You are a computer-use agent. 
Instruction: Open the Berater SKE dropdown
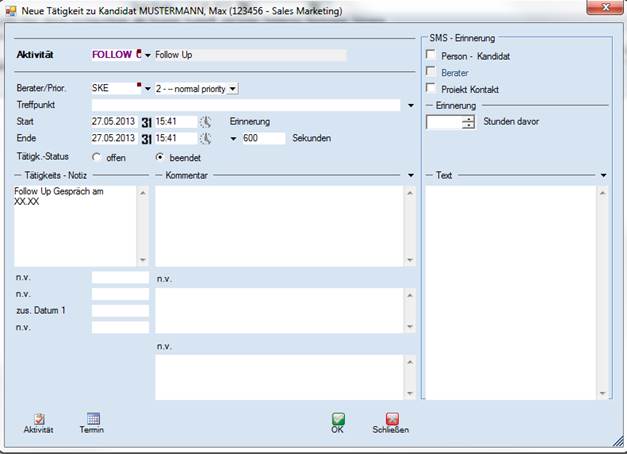[147, 89]
